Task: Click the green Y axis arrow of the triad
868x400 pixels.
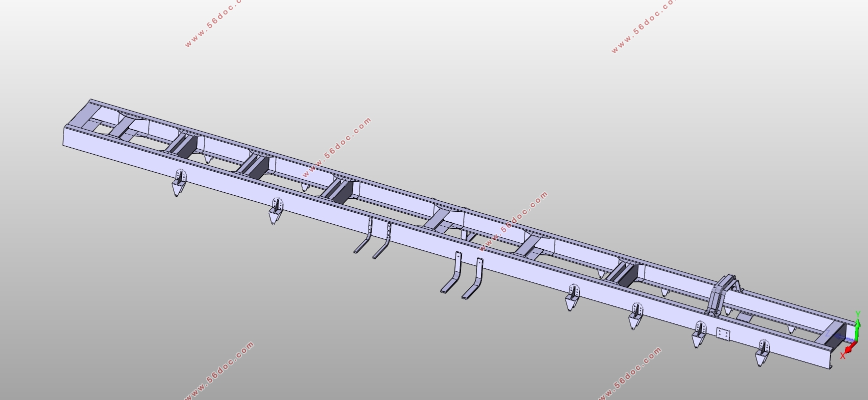Action: click(x=857, y=331)
